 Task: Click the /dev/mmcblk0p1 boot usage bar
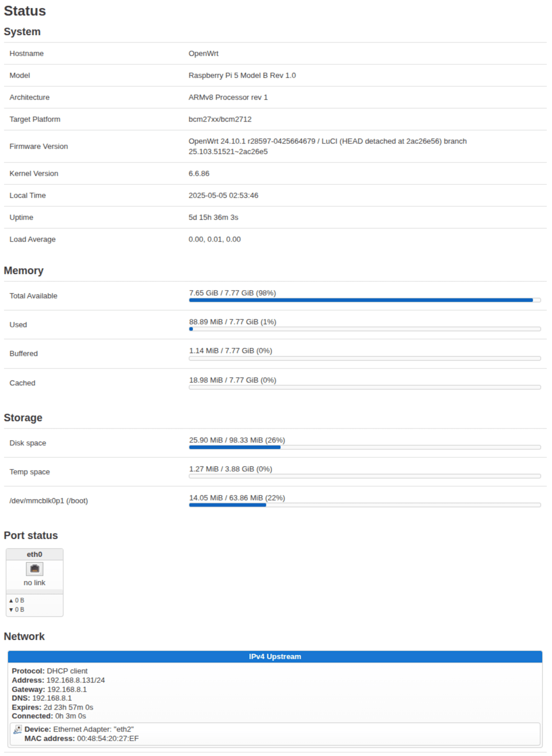click(365, 505)
